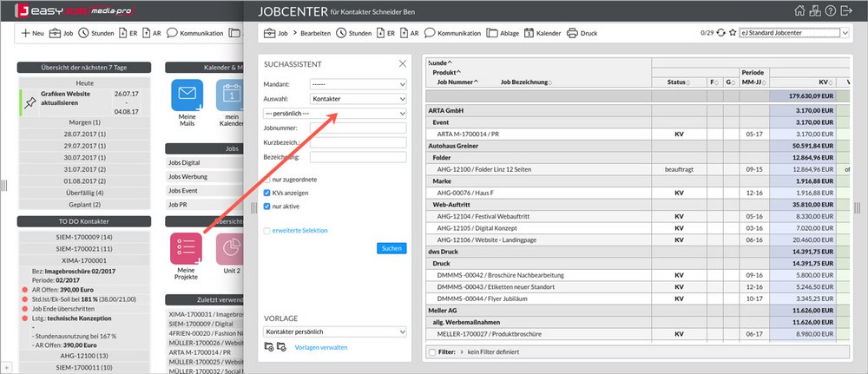868x374 pixels.
Task: Click the favorite star icon
Action: pos(731,33)
